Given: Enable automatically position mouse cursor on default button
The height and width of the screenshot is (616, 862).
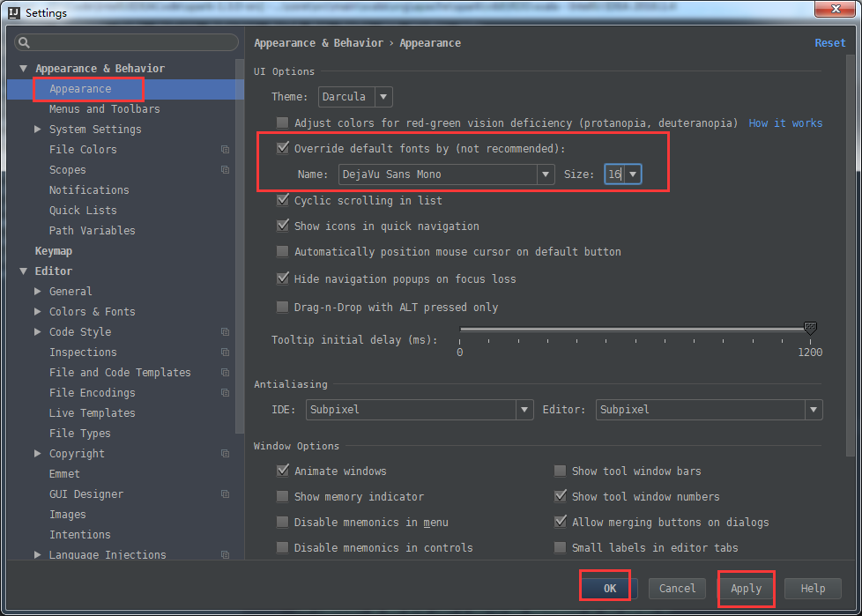Looking at the screenshot, I should tap(283, 252).
